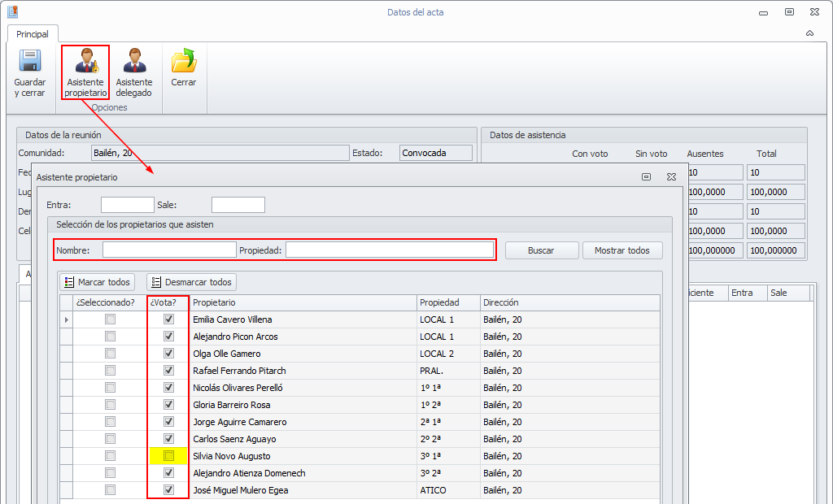The height and width of the screenshot is (504, 833).
Task: Open Asistente propietario from the ribbon
Action: (85, 73)
